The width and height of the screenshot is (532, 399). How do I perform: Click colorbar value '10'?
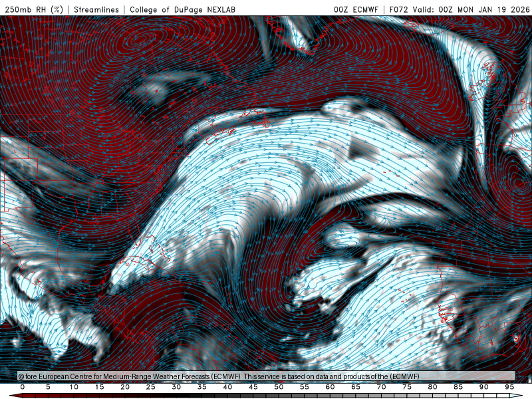(74, 387)
